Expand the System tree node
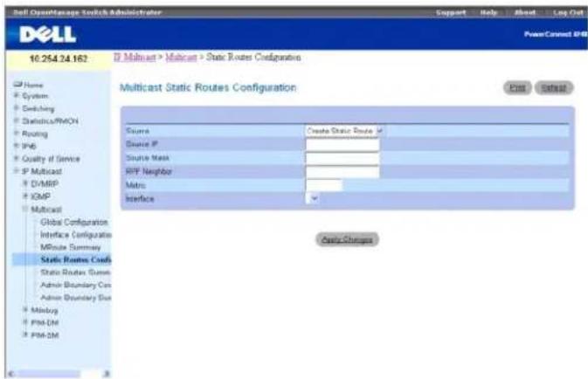The width and height of the screenshot is (588, 379). (16, 95)
